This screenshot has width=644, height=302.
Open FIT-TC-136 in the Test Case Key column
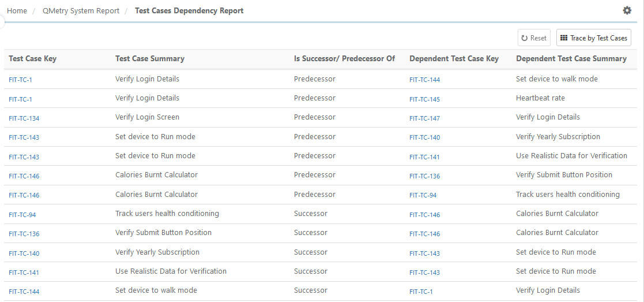pyautogui.click(x=24, y=234)
